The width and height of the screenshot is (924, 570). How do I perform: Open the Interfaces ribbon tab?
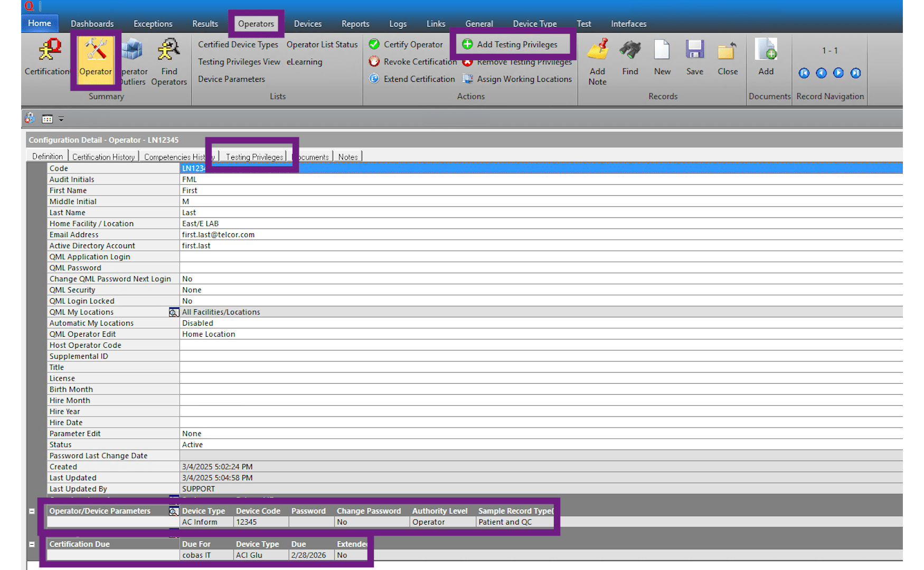[629, 24]
